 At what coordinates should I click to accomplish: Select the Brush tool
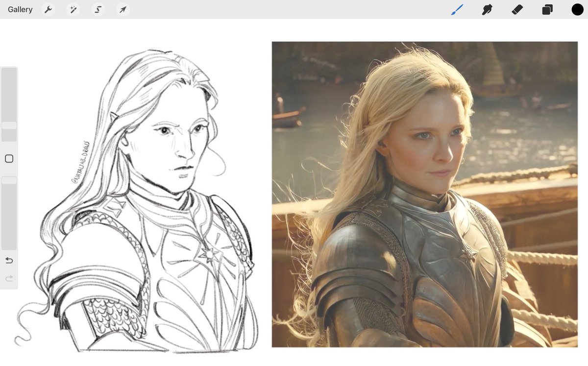click(x=457, y=9)
